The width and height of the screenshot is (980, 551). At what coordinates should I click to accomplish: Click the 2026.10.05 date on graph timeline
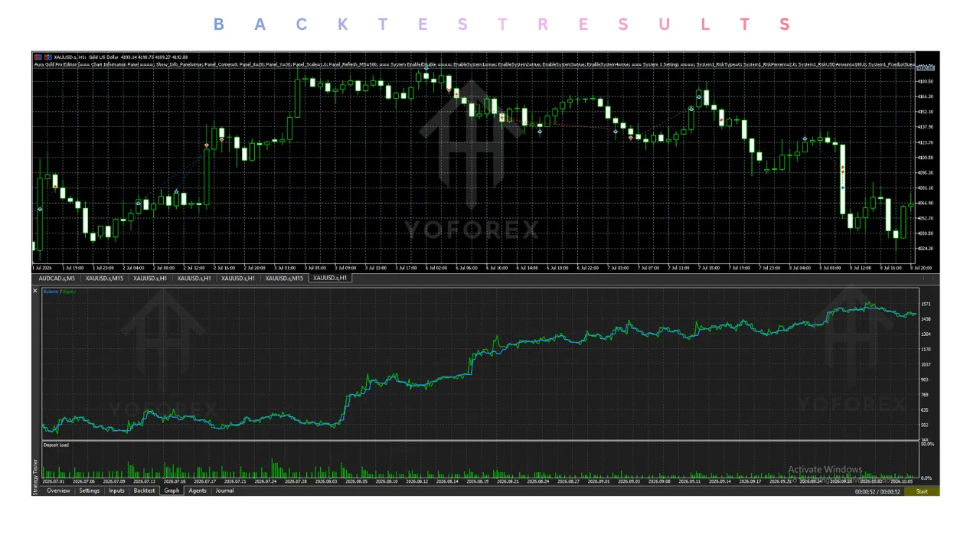pyautogui.click(x=901, y=481)
